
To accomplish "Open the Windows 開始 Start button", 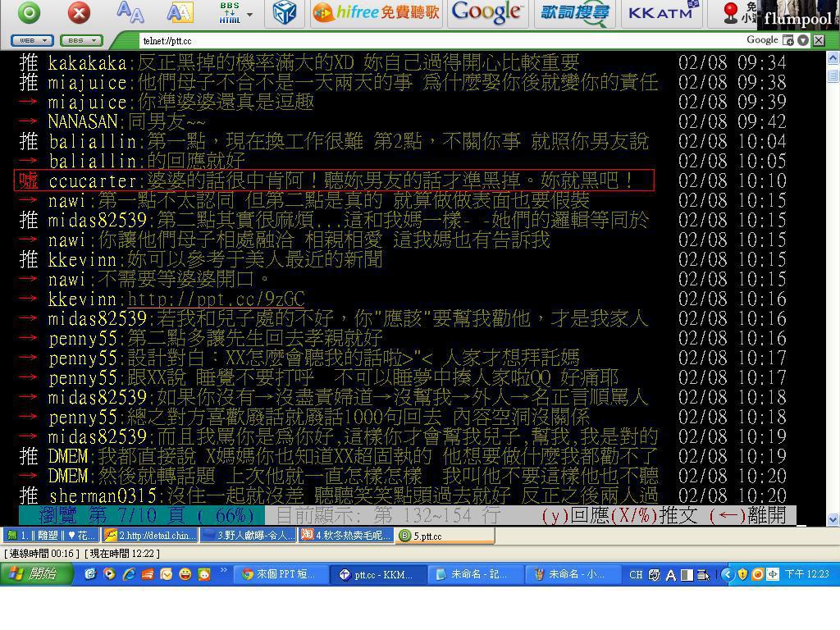I will click(x=36, y=574).
